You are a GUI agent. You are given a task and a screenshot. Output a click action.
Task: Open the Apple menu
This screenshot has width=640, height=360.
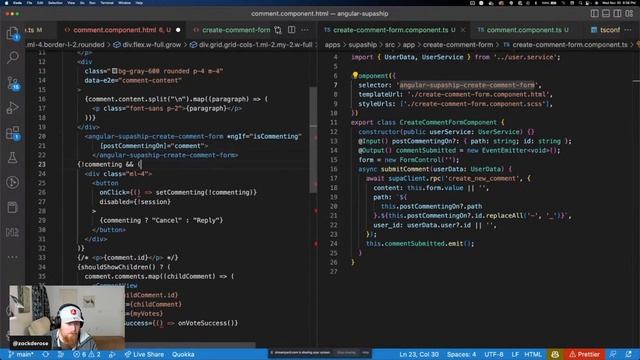6,2
